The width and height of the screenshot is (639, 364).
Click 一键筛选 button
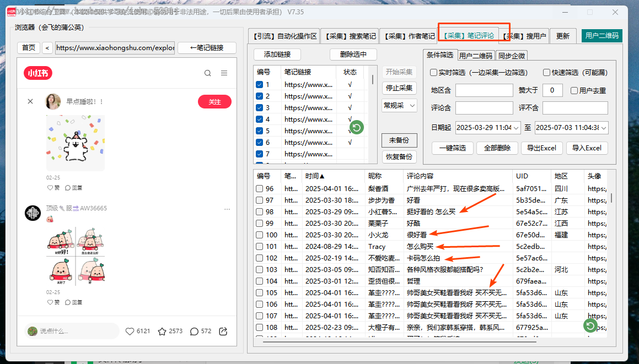452,148
